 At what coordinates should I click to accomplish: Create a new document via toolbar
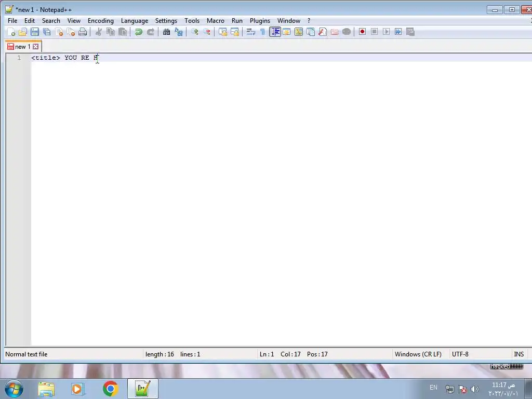point(11,32)
